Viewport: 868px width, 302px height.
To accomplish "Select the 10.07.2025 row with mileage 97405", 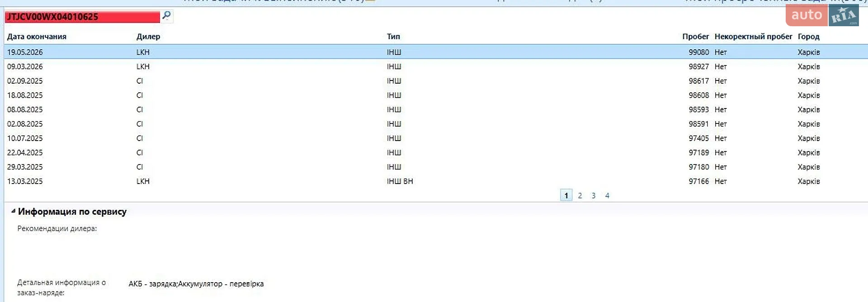I will [x=436, y=138].
